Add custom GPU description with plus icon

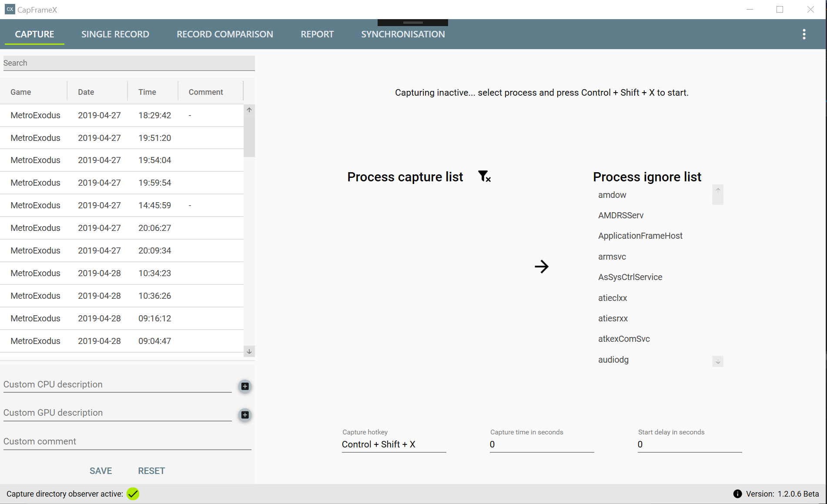click(245, 415)
